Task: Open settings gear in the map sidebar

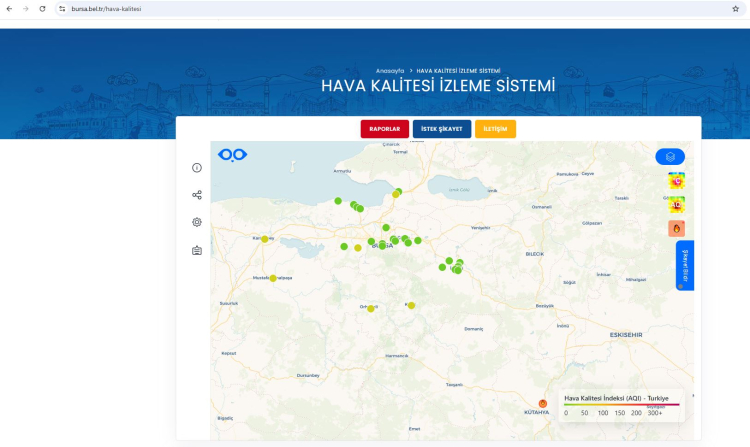Action: (x=197, y=222)
